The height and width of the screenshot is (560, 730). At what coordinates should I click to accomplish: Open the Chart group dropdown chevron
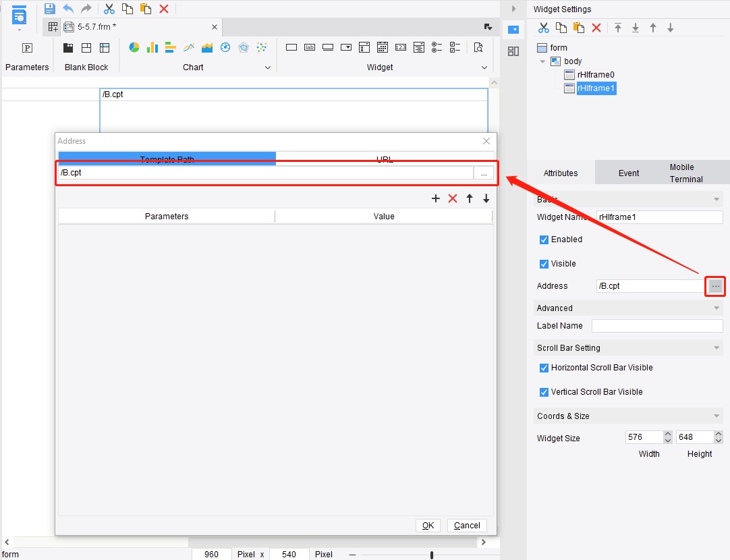tap(268, 67)
